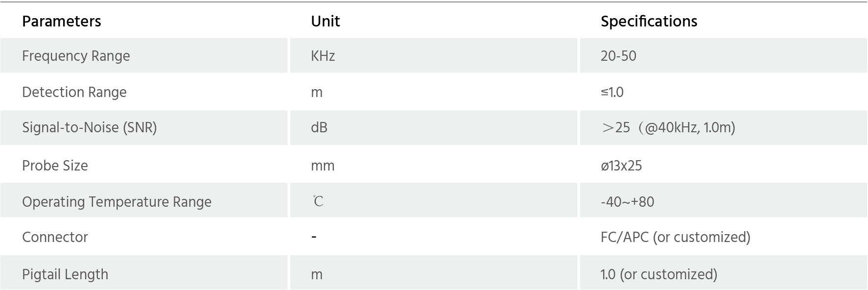Select the Pigtail Length label
The image size is (868, 290).
65,274
